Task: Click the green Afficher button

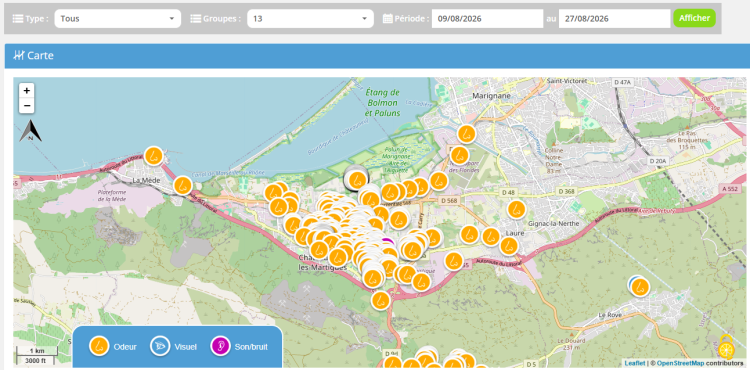Action: [695, 18]
